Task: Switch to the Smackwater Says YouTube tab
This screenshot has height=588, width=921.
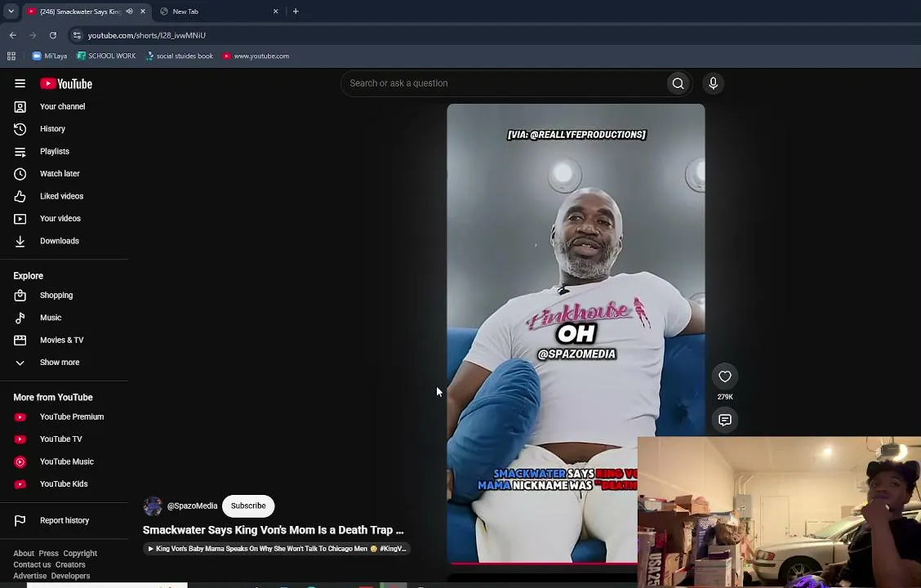Action: [80, 11]
